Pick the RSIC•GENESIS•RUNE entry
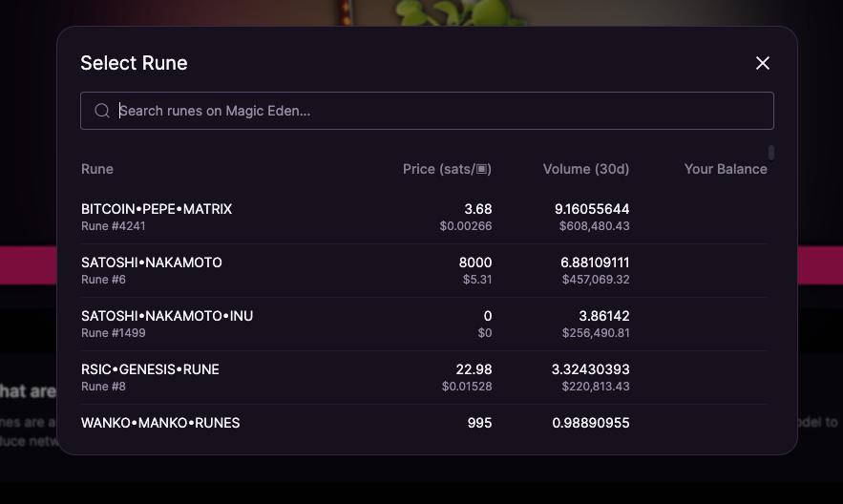The height and width of the screenshot is (504, 843). tap(425, 378)
